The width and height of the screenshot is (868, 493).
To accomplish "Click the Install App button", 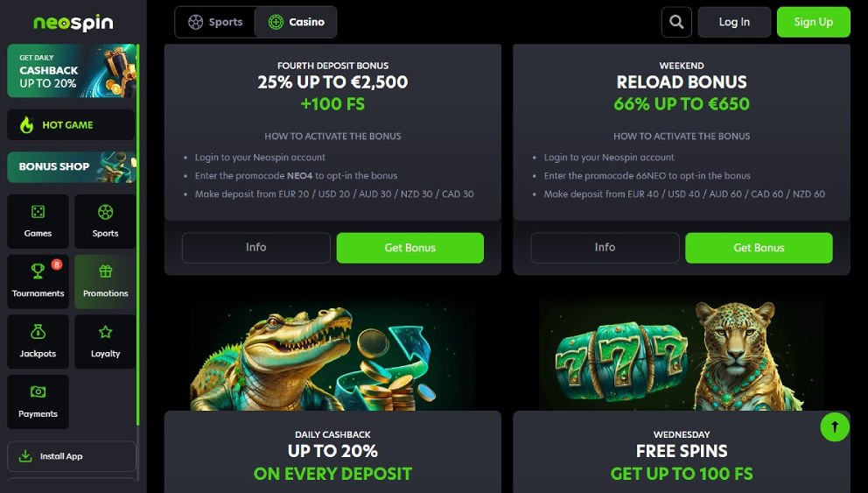I will click(71, 456).
